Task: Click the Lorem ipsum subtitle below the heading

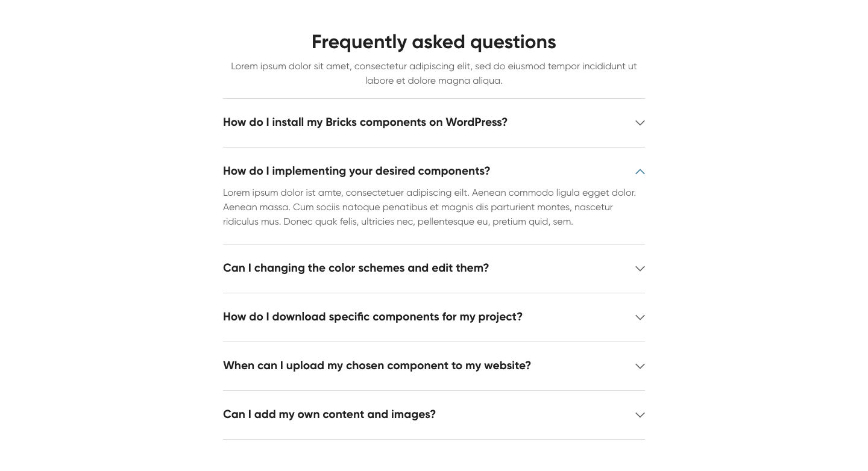Action: (x=433, y=73)
